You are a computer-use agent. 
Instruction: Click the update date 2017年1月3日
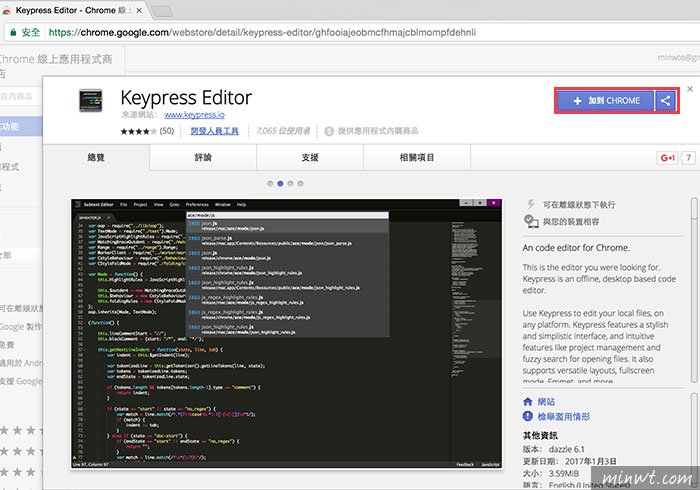click(591, 461)
